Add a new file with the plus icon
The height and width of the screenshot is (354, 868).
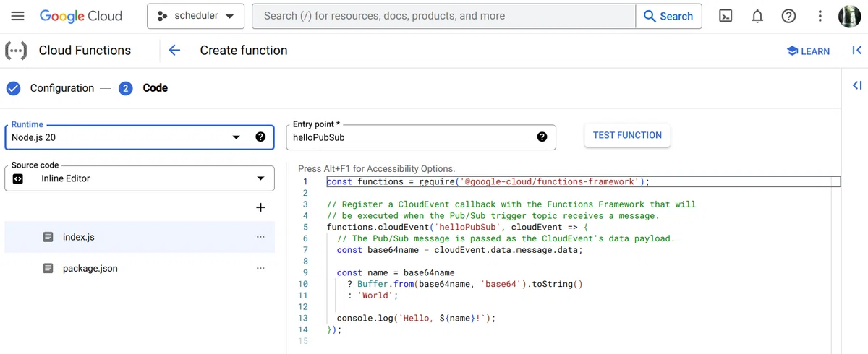[x=260, y=207]
